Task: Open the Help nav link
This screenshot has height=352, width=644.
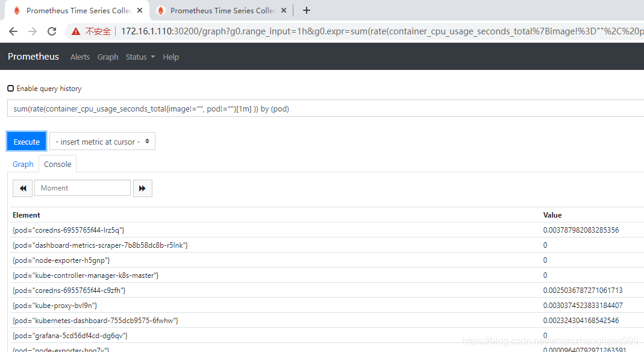Action: [170, 57]
